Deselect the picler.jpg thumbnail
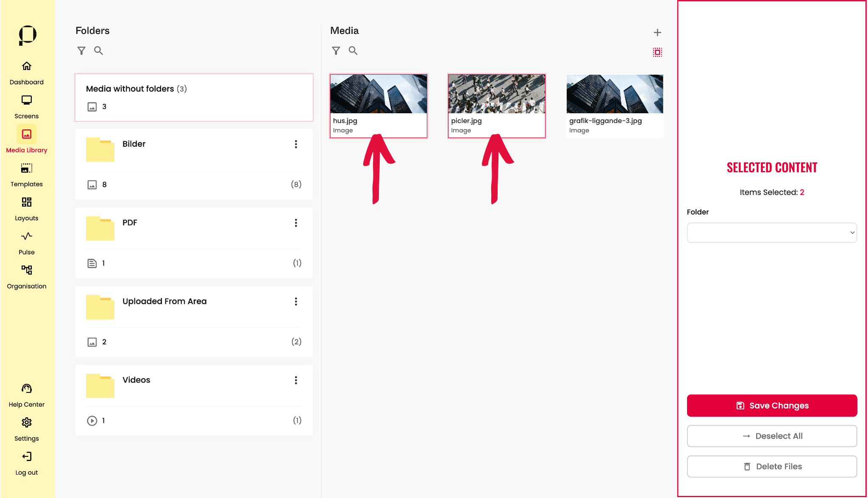Screen dimensions: 868x498 (496, 94)
